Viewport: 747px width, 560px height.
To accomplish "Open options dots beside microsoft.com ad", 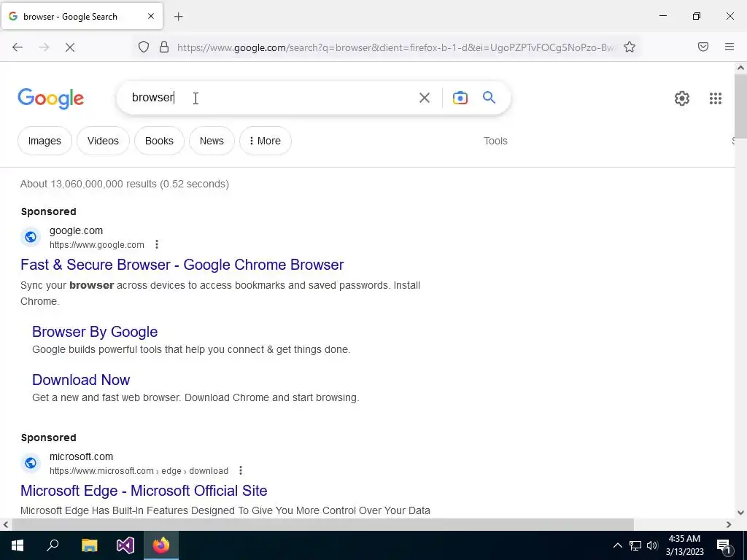I will click(241, 470).
